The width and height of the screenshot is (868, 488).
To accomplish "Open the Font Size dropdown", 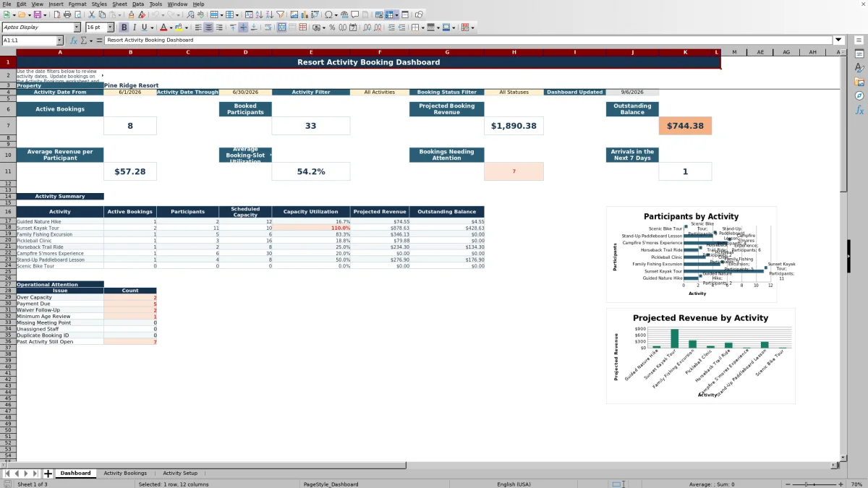I will tap(110, 27).
